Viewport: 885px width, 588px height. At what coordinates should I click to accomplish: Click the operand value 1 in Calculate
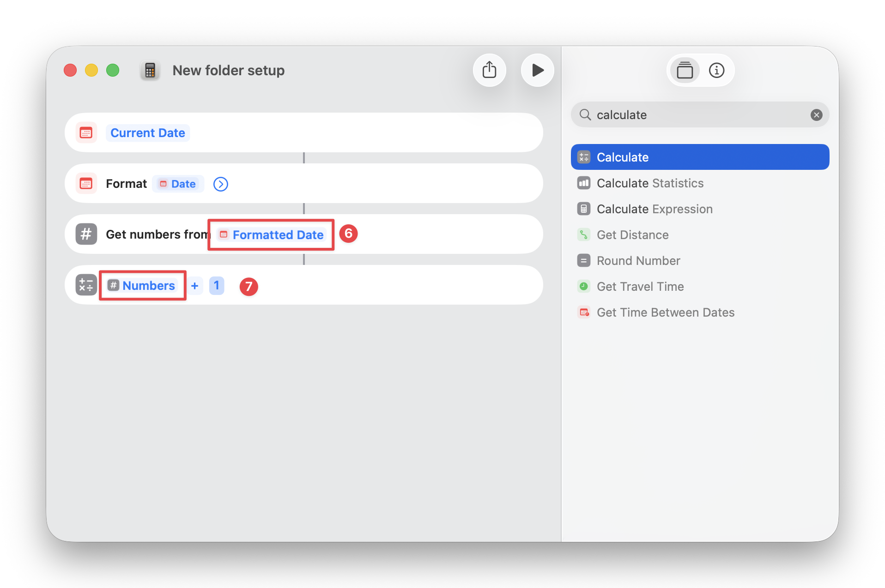pyautogui.click(x=217, y=286)
